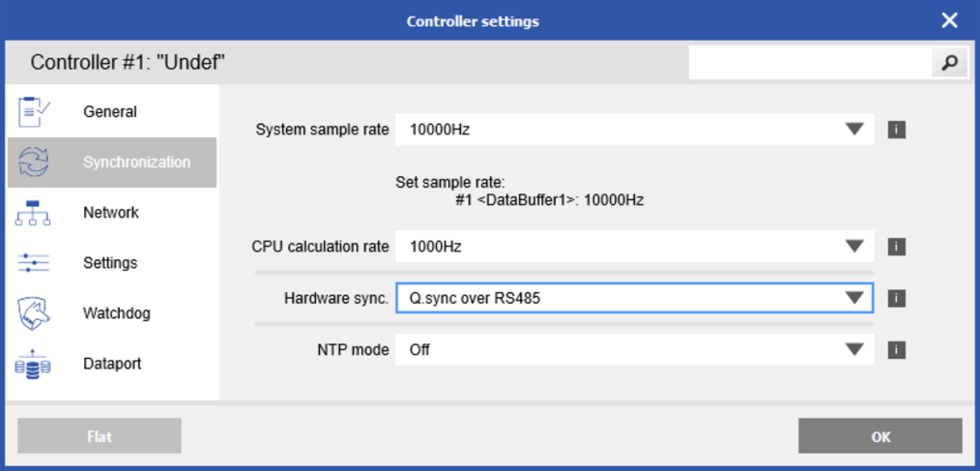This screenshot has height=471, width=980.
Task: Click the Dataport database icon
Action: tap(34, 365)
